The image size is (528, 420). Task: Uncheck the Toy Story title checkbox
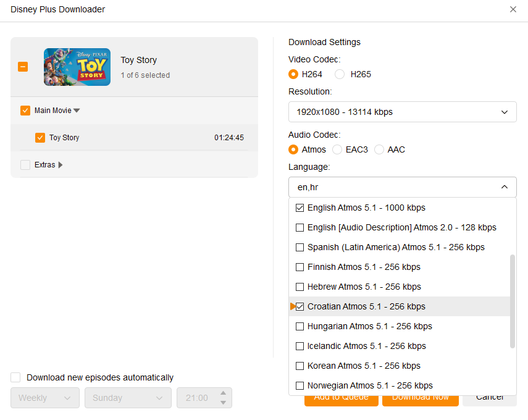40,138
